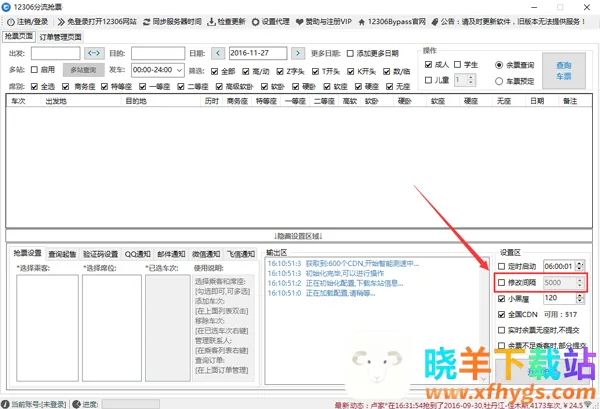Click the 多站查询 button
This screenshot has width=600, height=409.
83,70
